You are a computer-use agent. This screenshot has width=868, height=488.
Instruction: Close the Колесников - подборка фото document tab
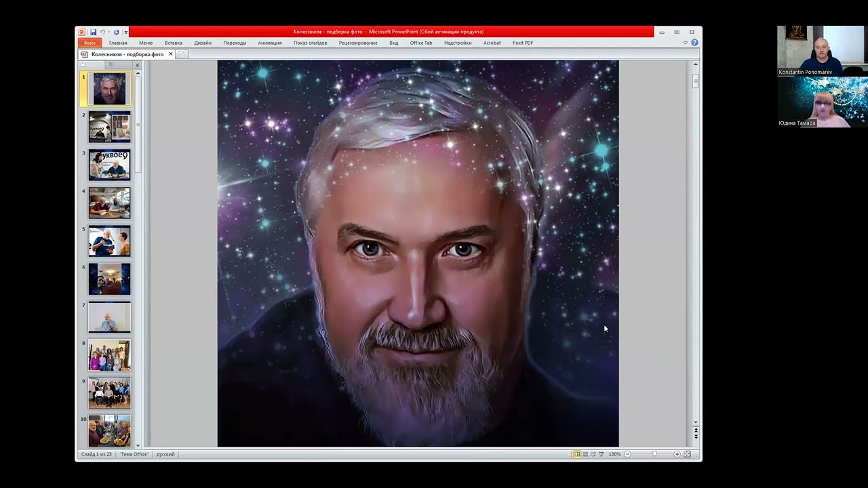pyautogui.click(x=171, y=54)
